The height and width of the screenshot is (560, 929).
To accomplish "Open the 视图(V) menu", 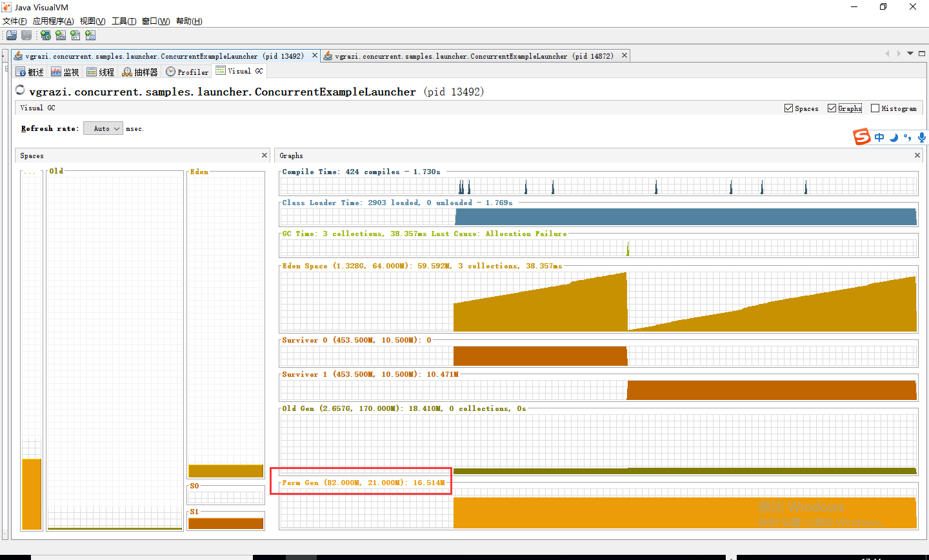I will coord(92,21).
